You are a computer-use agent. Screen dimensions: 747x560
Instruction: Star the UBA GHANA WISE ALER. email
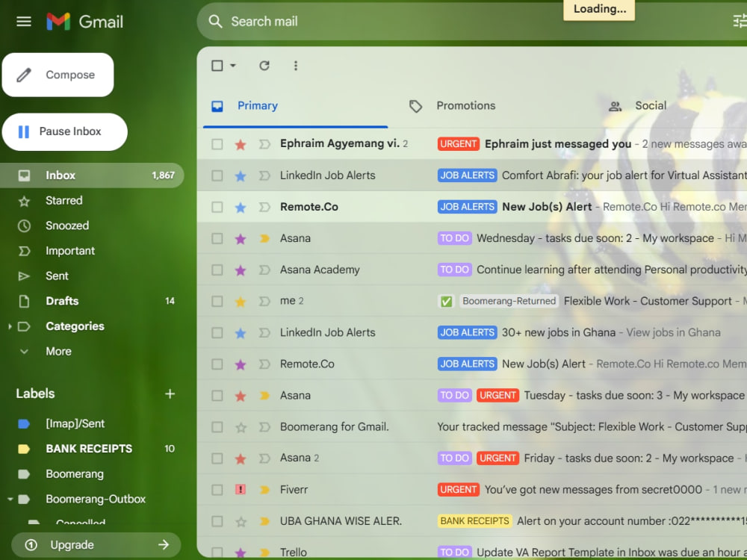(x=241, y=521)
